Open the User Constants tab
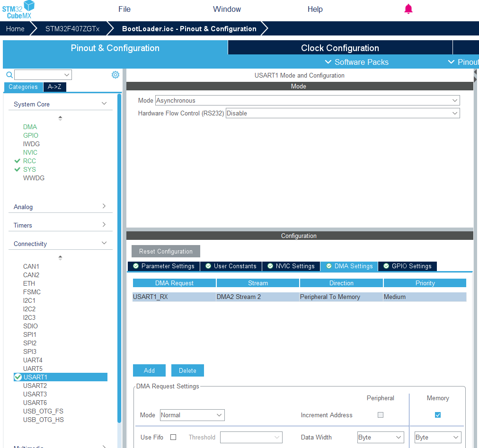 (x=231, y=266)
